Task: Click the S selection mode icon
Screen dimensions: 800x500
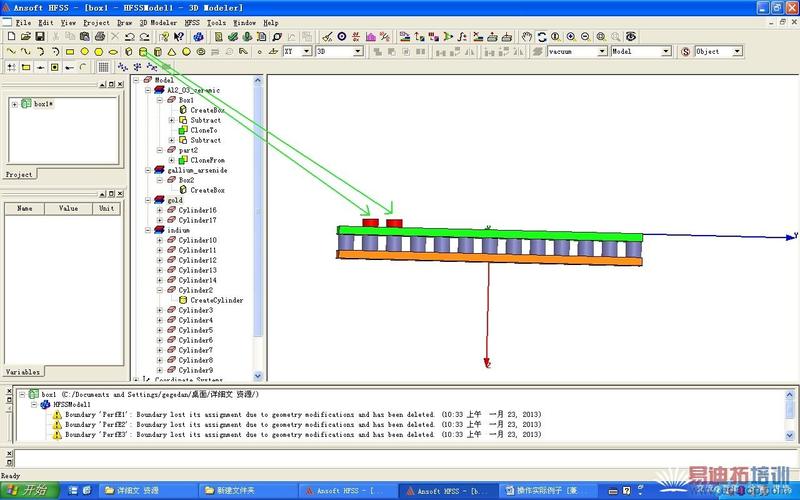Action: click(x=685, y=52)
